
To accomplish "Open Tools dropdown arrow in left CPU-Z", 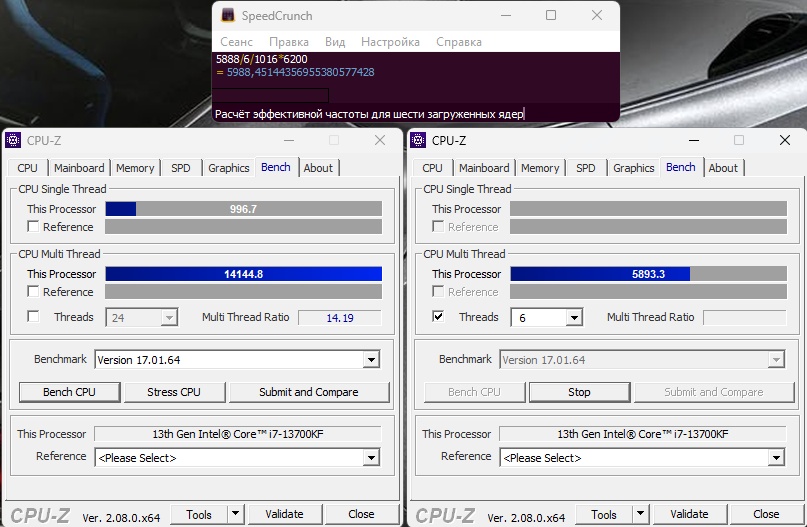I will [x=235, y=513].
